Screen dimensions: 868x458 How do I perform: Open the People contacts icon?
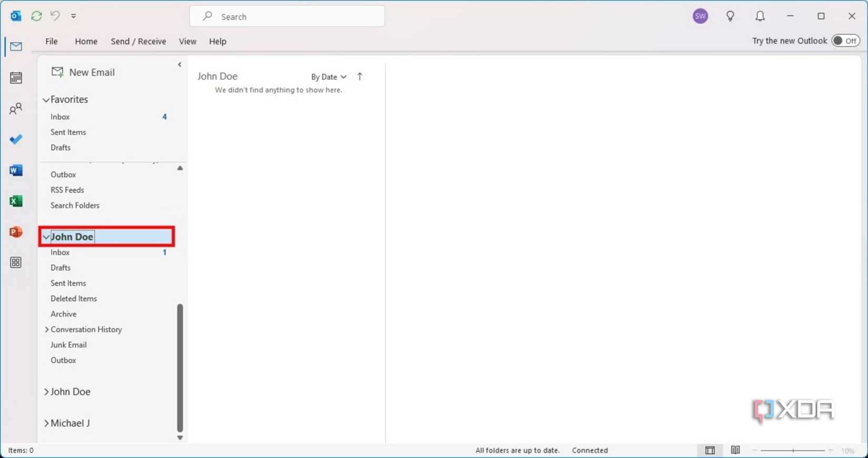16,108
